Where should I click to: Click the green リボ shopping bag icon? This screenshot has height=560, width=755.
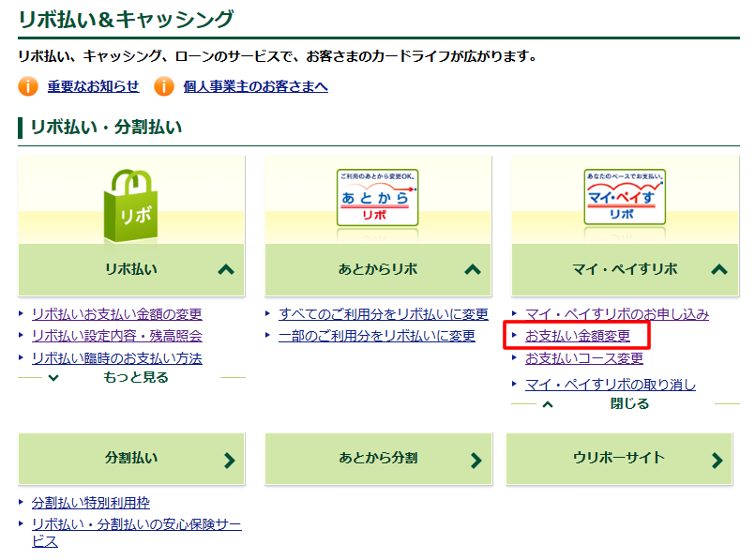coord(131,203)
